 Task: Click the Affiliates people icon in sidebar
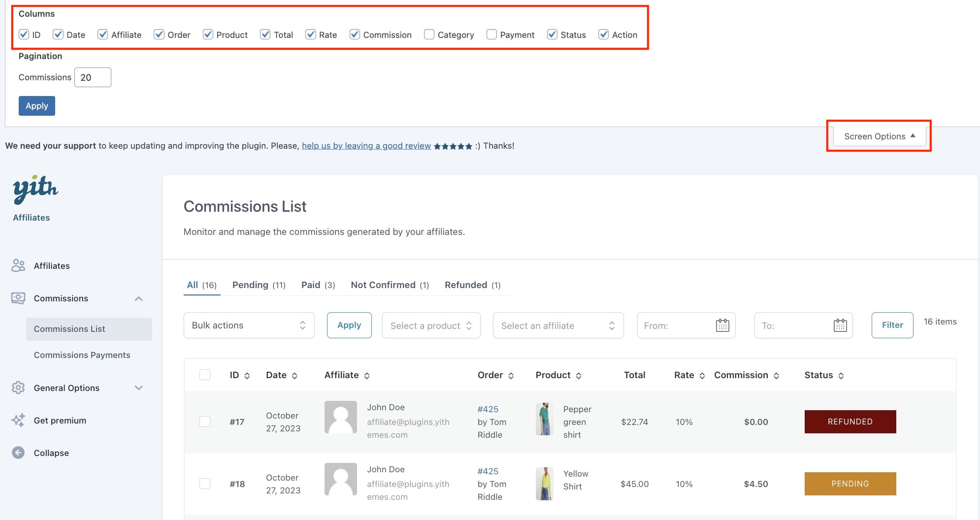[18, 266]
